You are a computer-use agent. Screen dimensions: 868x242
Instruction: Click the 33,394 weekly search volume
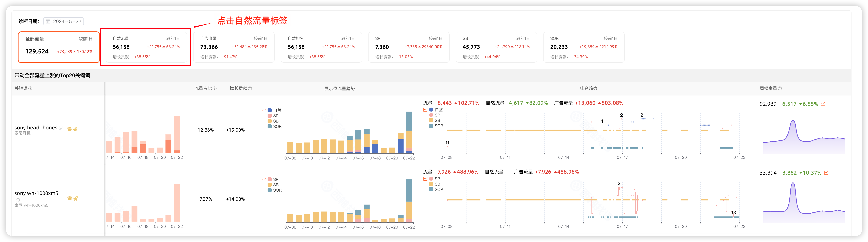[768, 173]
